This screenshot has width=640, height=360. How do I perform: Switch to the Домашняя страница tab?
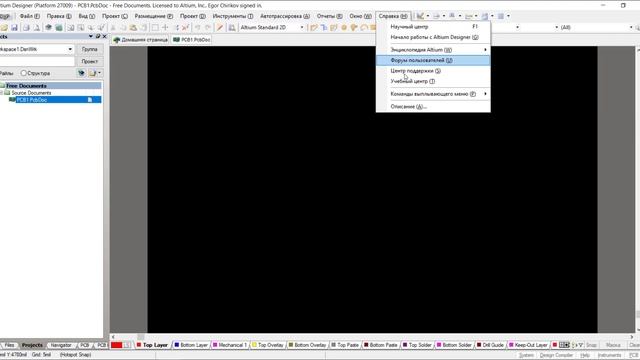point(141,40)
